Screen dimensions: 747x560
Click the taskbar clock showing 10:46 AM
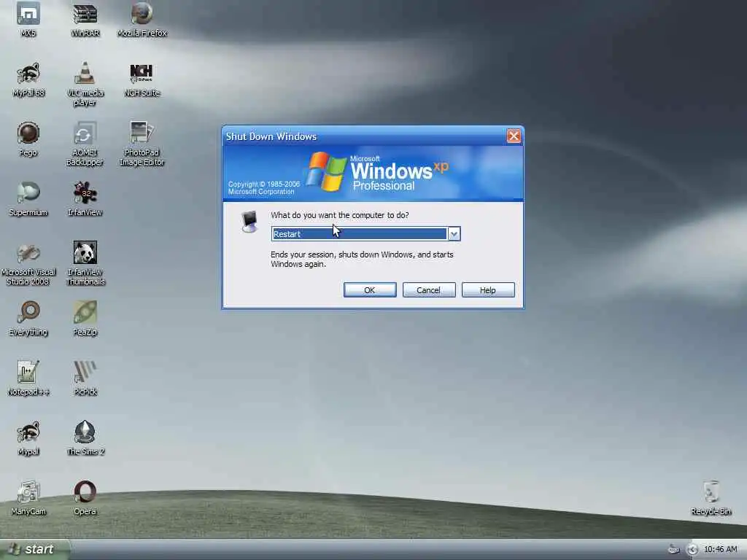click(x=720, y=550)
